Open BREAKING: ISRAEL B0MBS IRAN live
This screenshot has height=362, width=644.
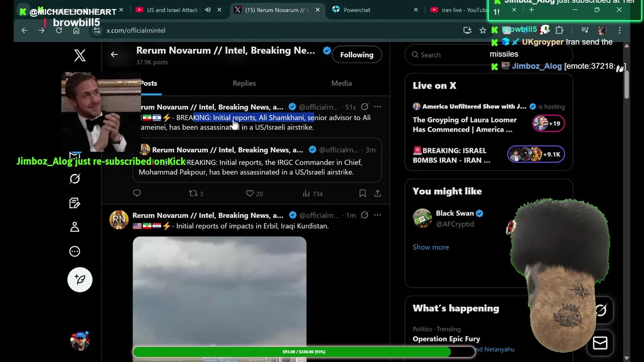pyautogui.click(x=451, y=155)
